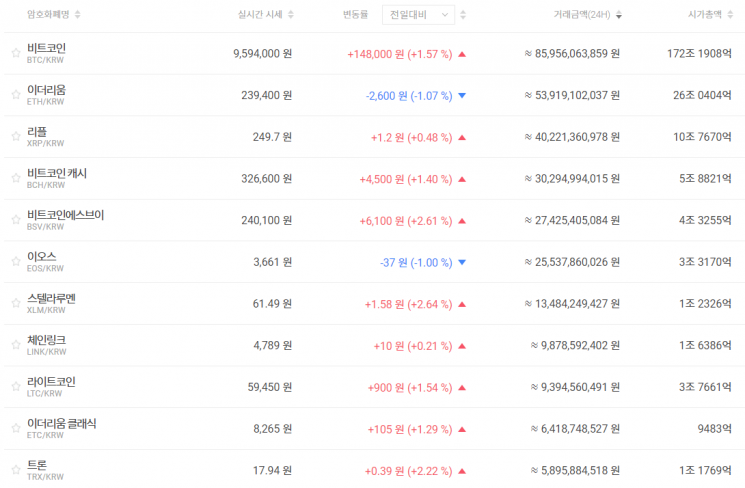The height and width of the screenshot is (488, 745).
Task: Click the change +1.58 원 (+2.64 %)
Action: coord(408,304)
